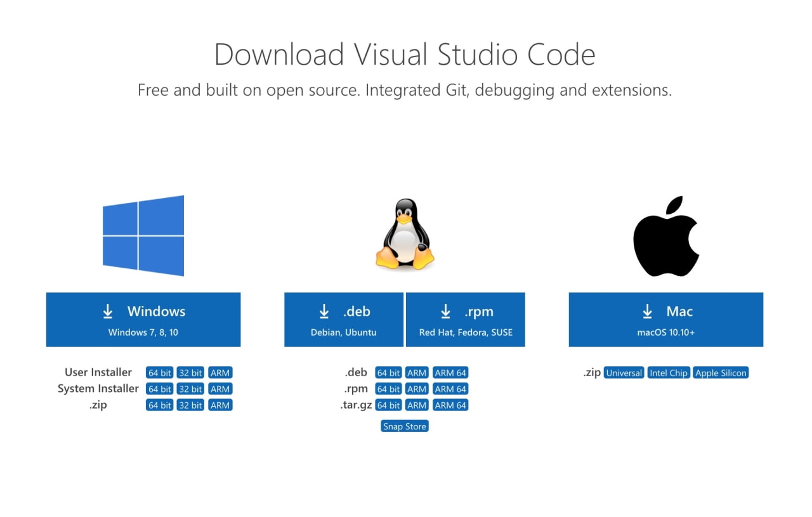812x517 pixels.
Task: Get Linux .deb ARM 64 build
Action: click(450, 373)
